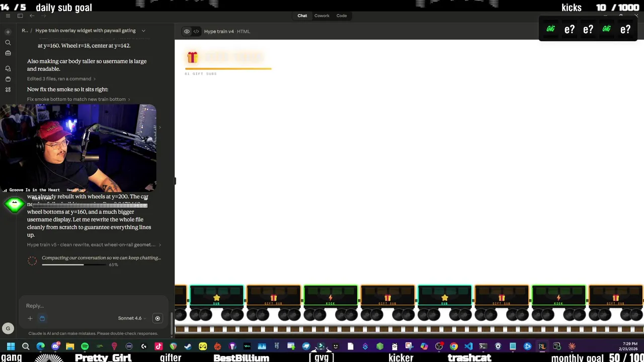
Task: Open the toolbox icon in the sidebar
Action: pyautogui.click(x=8, y=53)
